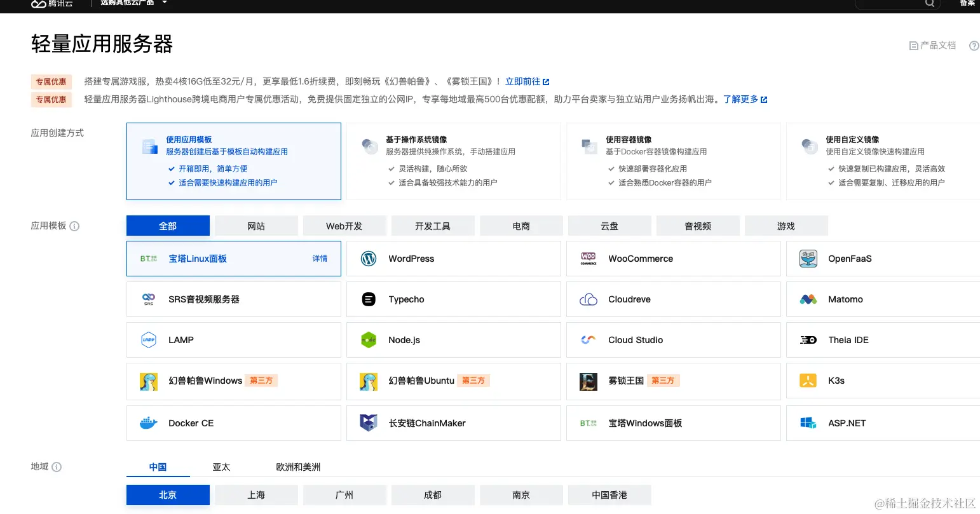
Task: Open the 立即前往 promotion link
Action: tap(527, 81)
